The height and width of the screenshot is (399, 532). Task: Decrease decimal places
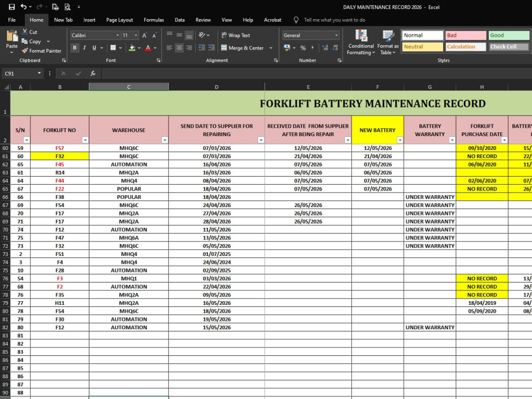(335, 48)
